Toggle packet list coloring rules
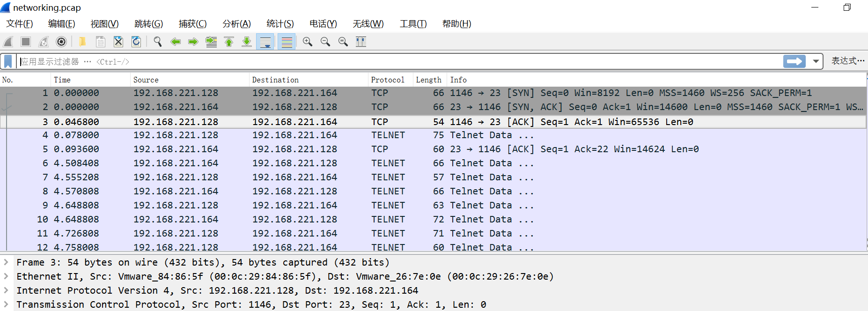Viewport: 868px width, 311px height. click(287, 42)
